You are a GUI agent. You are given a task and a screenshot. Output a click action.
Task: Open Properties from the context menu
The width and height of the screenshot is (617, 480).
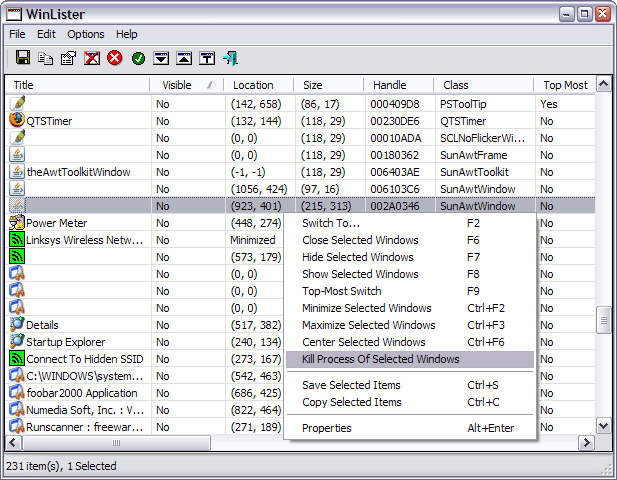click(x=410, y=428)
